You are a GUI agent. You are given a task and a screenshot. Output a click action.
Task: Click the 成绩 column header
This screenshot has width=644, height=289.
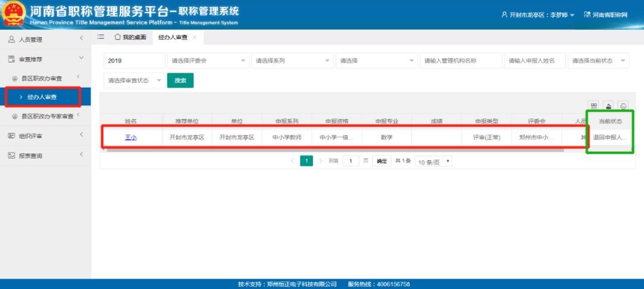coord(436,121)
